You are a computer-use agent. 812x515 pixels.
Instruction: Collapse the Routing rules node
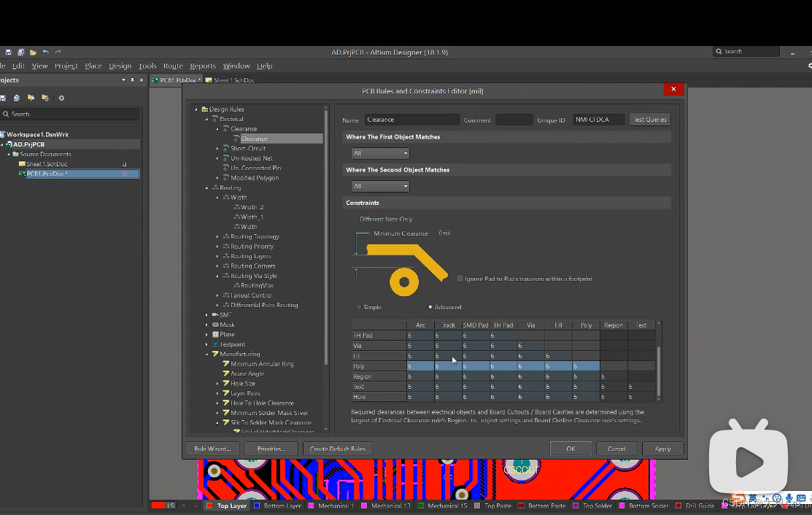pos(206,188)
